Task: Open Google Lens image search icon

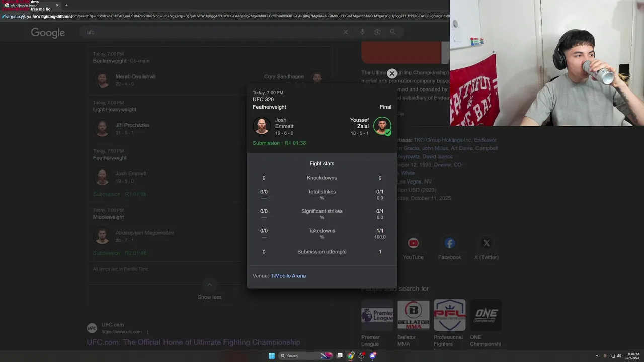Action: 377,32
